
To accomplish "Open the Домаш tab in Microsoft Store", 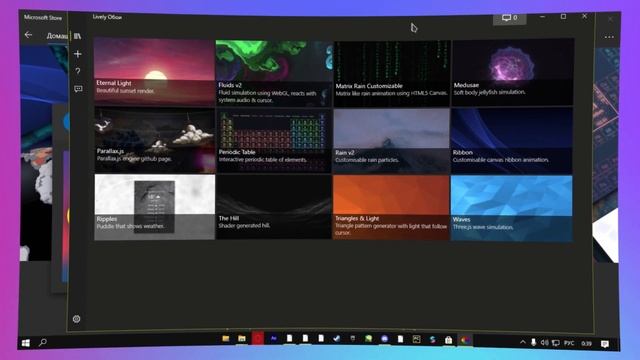I will click(x=57, y=36).
